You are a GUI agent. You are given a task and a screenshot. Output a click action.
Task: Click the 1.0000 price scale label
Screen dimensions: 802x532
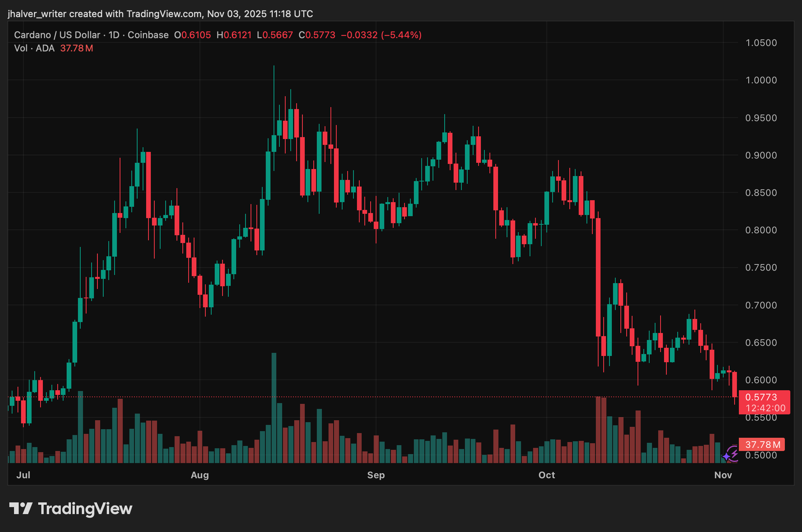pyautogui.click(x=761, y=80)
